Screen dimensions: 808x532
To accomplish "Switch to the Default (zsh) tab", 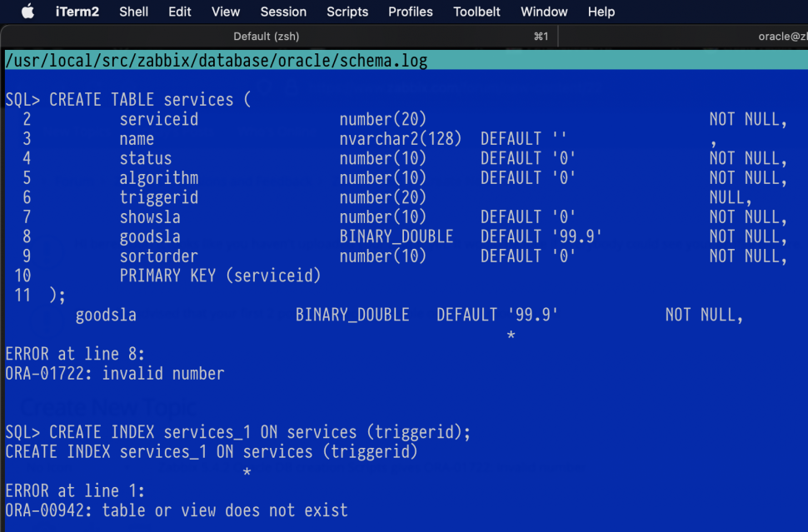I will [x=267, y=36].
